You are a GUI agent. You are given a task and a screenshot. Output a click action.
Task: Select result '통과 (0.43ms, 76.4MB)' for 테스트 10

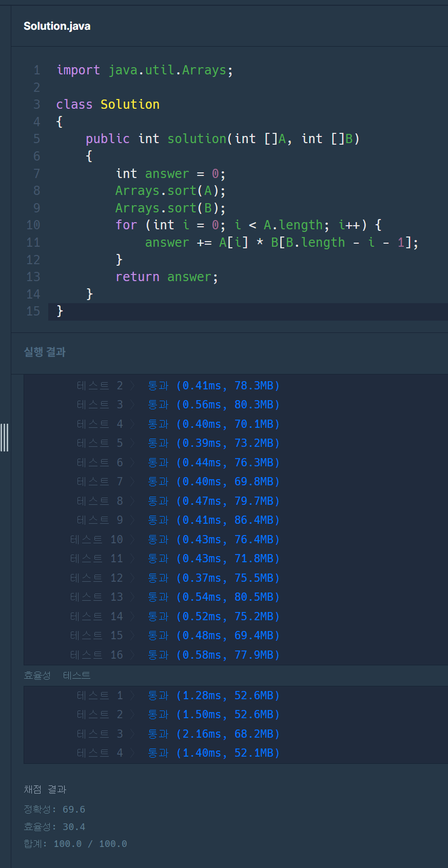(x=213, y=539)
